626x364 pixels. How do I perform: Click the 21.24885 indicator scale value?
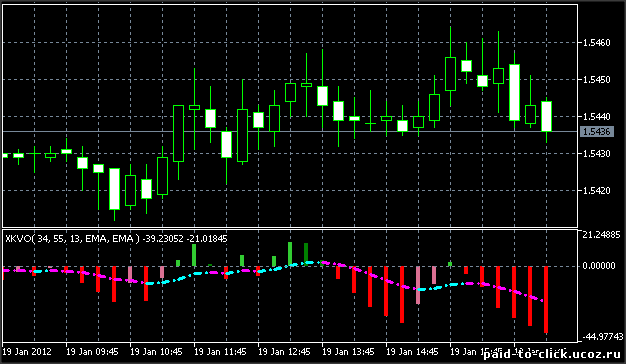[x=601, y=235]
